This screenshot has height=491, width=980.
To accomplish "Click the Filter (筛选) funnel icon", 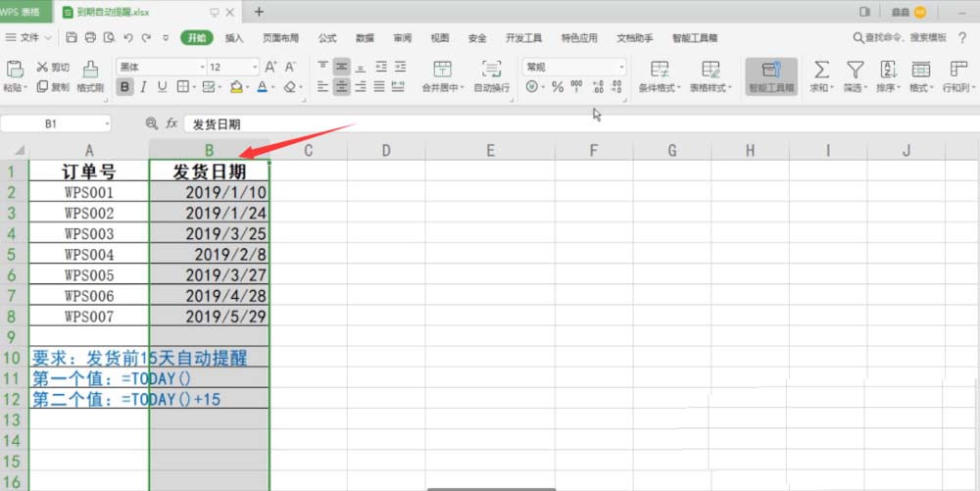I will tap(856, 69).
